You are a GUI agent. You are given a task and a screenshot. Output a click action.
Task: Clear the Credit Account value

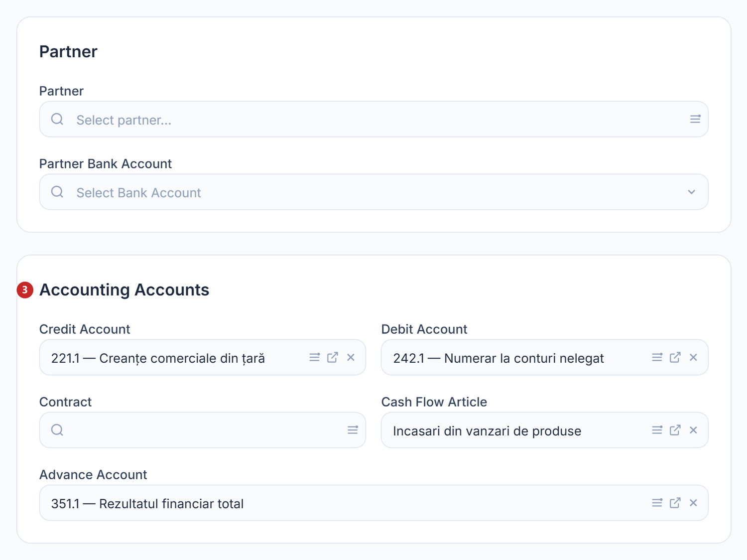(351, 357)
